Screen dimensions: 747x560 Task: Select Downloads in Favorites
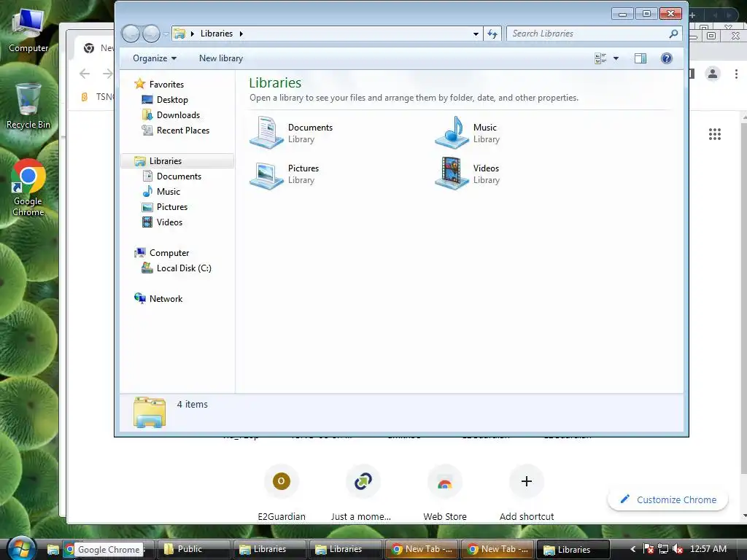178,114
